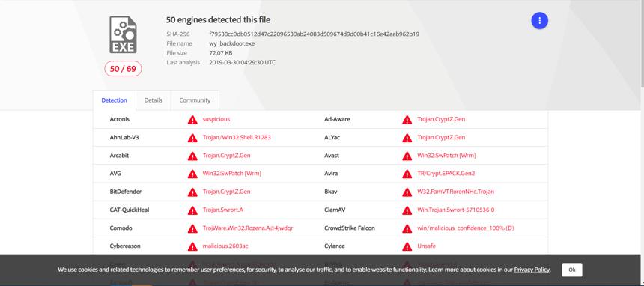Click the alert triangle next to Ad-Aware
Image resolution: width=644 pixels, height=286 pixels.
[407, 120]
